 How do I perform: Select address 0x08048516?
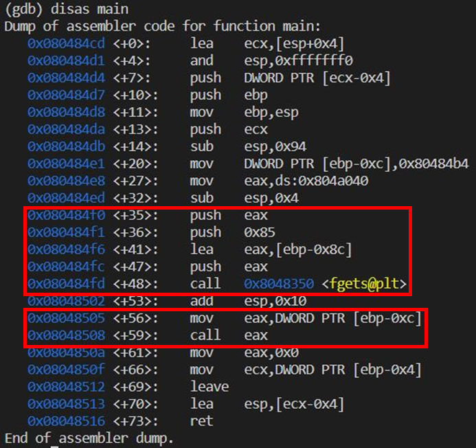[66, 421]
